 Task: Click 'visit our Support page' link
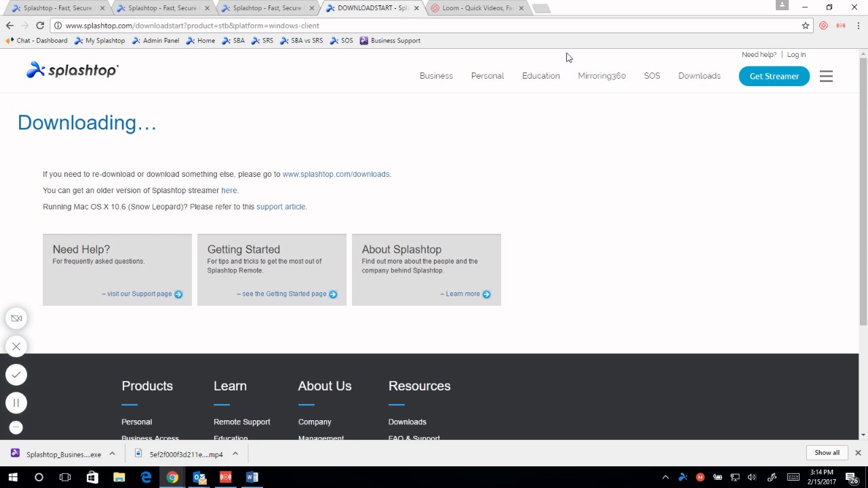pos(139,294)
